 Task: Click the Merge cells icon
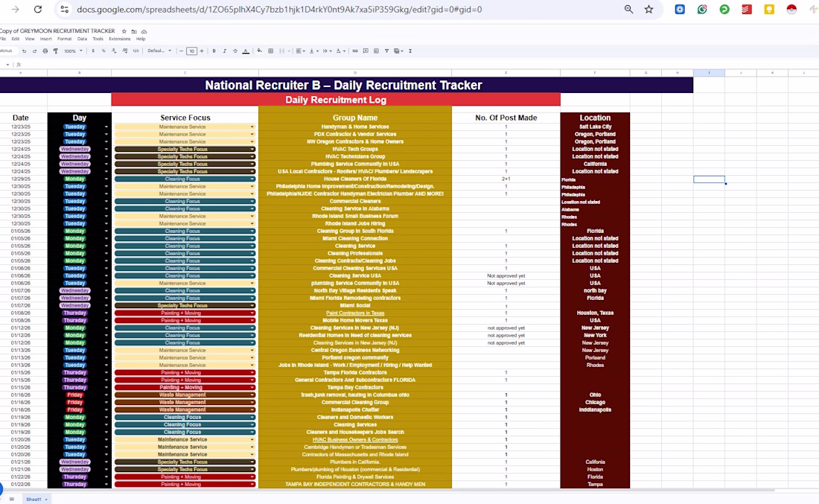[281, 51]
